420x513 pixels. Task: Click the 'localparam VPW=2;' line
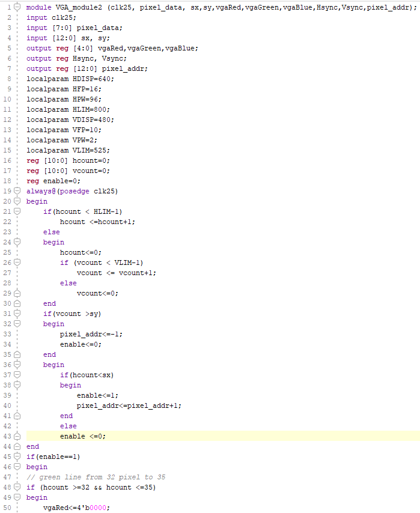pos(62,140)
